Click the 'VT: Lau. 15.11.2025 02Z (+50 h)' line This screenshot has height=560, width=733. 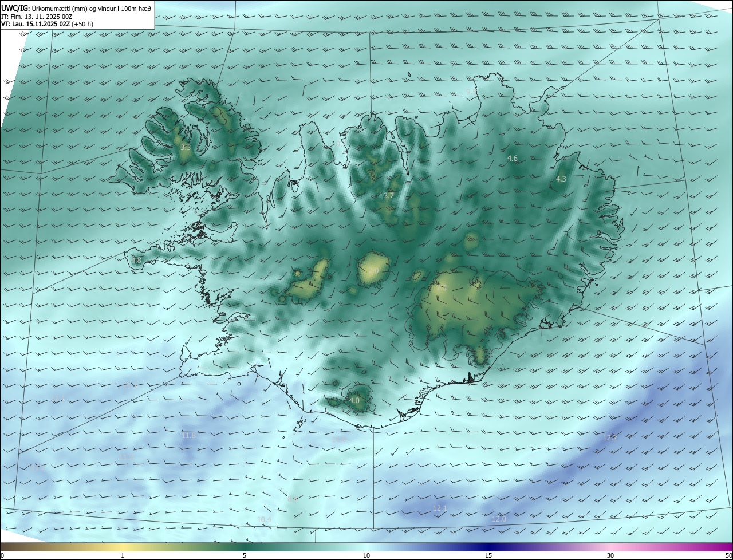[x=48, y=25]
